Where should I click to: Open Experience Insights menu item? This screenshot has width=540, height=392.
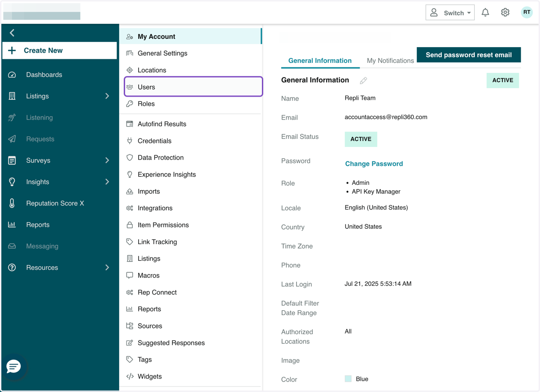point(190,174)
